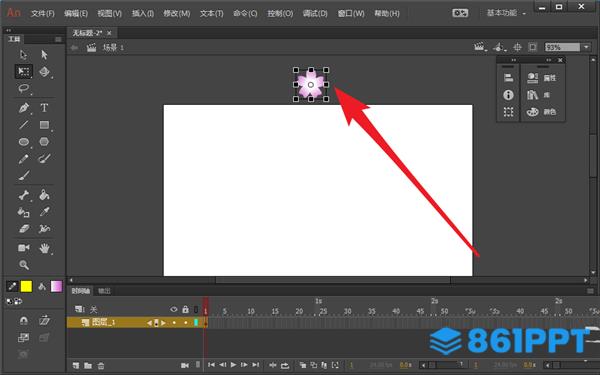Select the PolyStar polygon tool
The width and height of the screenshot is (600, 375).
[44, 142]
